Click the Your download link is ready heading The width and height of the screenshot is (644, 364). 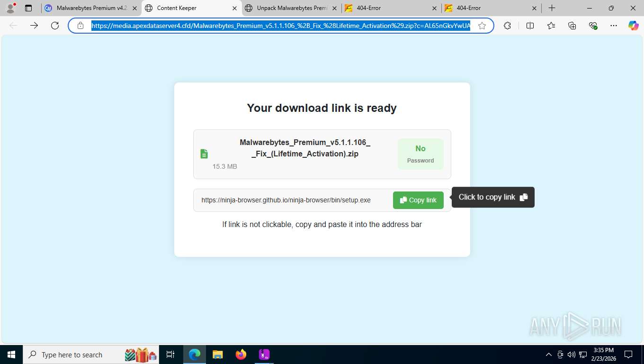tap(322, 108)
